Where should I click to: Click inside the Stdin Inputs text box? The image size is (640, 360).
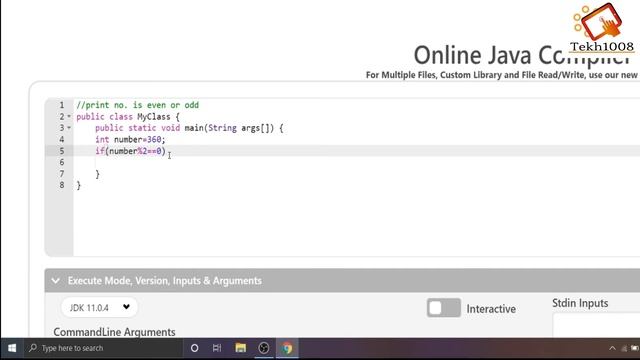(x=596, y=325)
